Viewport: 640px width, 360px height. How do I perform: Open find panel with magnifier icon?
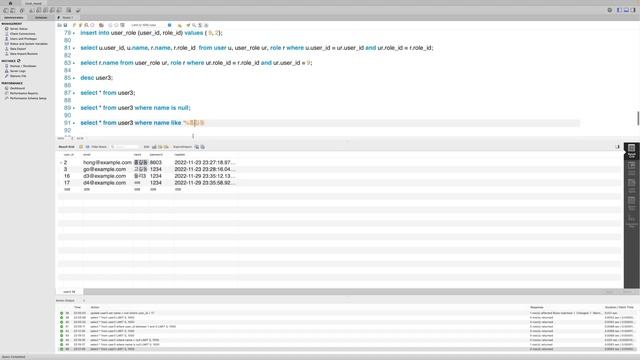click(x=194, y=25)
